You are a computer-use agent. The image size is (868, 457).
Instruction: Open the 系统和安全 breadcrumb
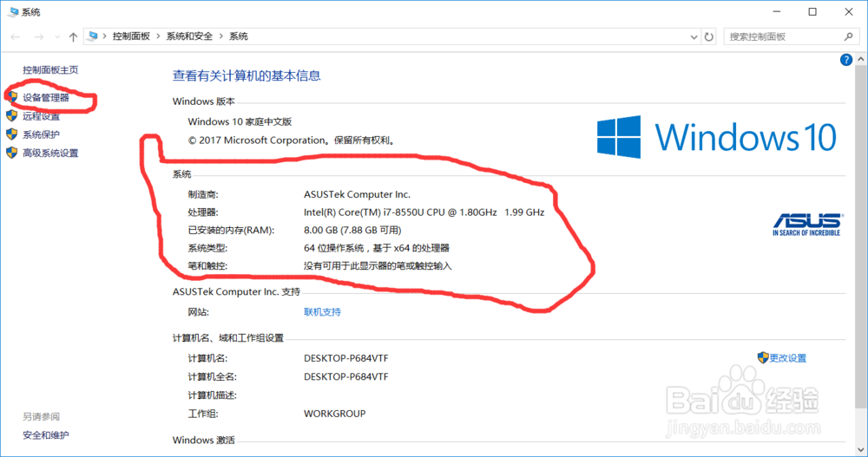click(189, 36)
